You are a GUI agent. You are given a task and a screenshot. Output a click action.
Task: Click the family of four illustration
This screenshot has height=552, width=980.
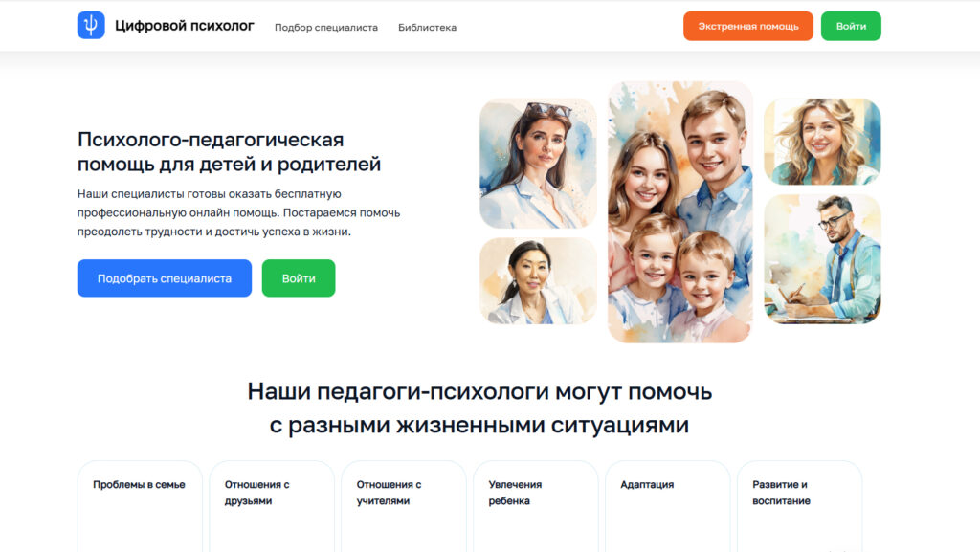(680, 211)
